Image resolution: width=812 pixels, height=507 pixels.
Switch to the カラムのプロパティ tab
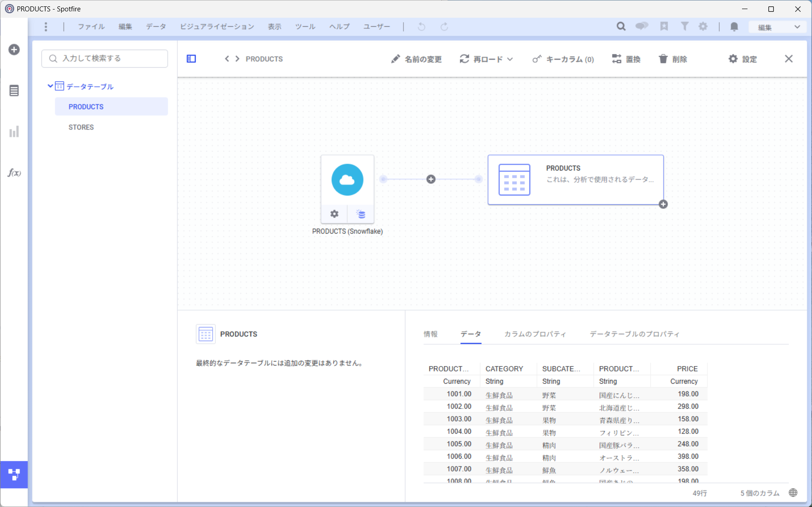pos(535,334)
